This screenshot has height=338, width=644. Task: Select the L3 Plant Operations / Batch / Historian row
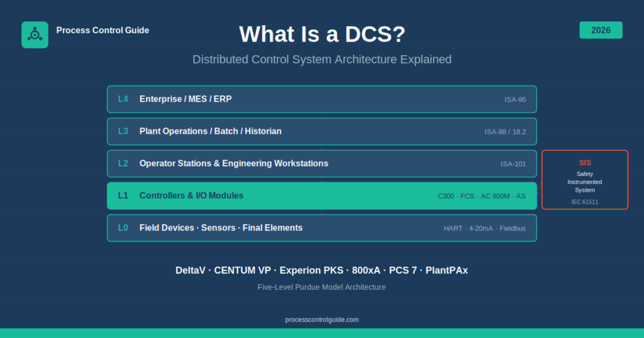pos(322,131)
